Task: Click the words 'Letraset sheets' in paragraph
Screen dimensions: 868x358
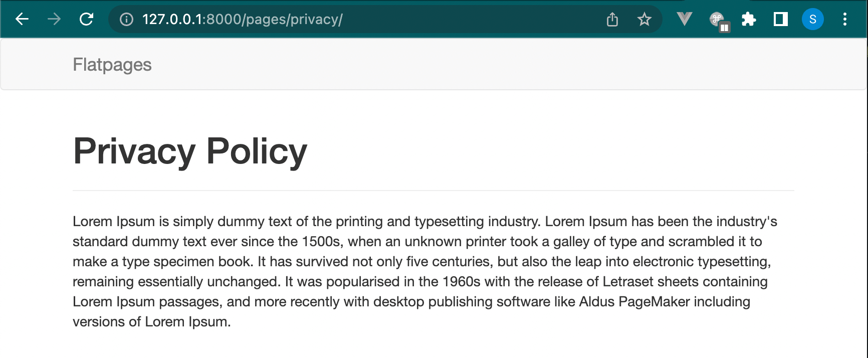Action: coord(650,282)
